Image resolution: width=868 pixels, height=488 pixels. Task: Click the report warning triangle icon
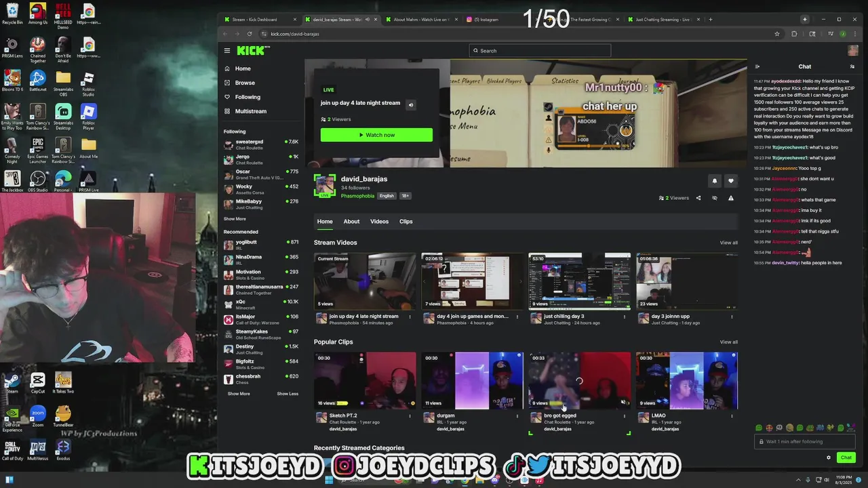(x=731, y=198)
